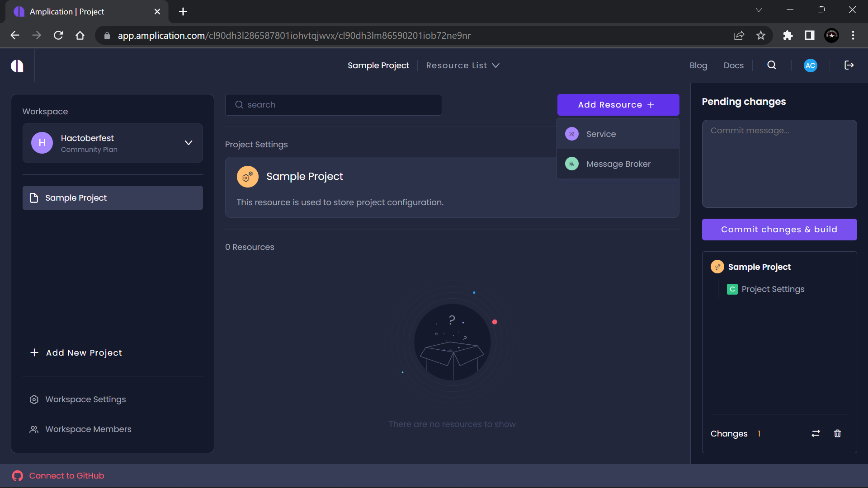The width and height of the screenshot is (868, 488).
Task: Open the Blog page
Action: pos(698,65)
